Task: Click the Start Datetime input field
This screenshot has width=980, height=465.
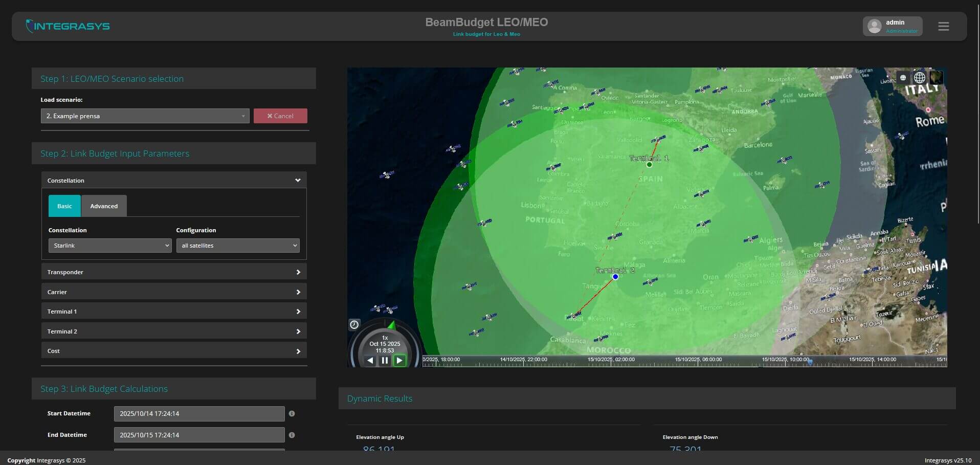Action: (199, 413)
